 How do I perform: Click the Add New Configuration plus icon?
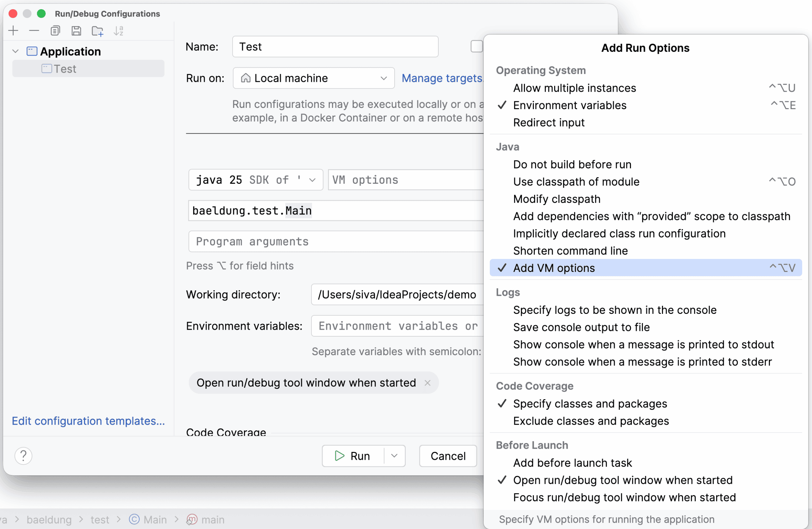click(13, 31)
